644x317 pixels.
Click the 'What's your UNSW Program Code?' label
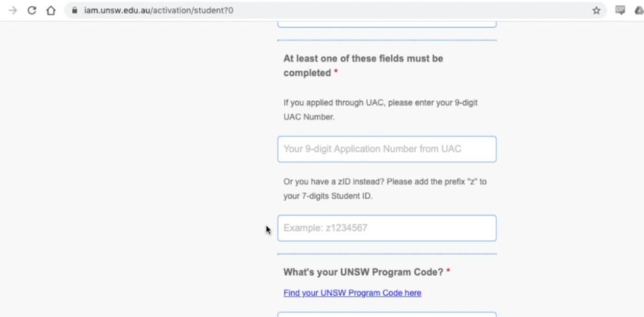point(363,272)
